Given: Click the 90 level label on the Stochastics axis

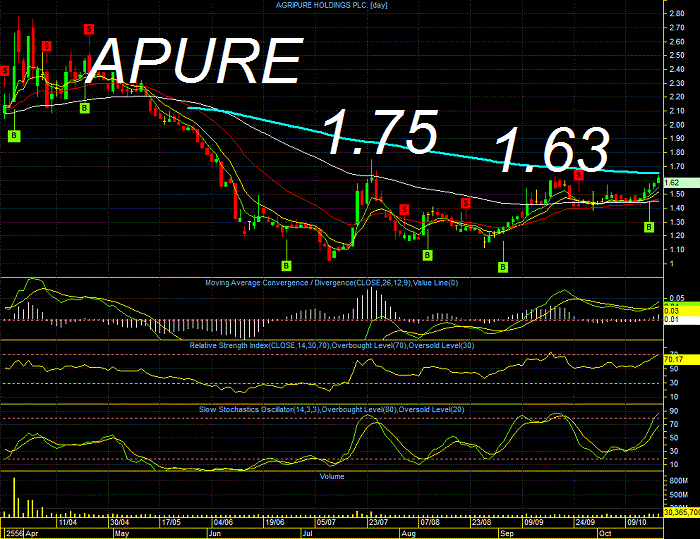Looking at the screenshot, I should click(x=674, y=411).
